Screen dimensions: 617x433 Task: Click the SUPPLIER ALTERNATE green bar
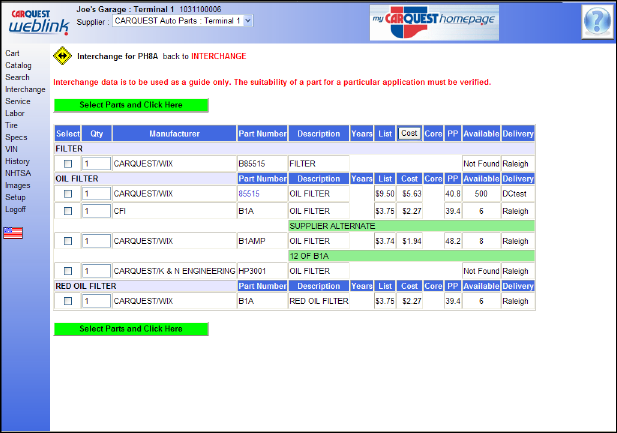412,226
